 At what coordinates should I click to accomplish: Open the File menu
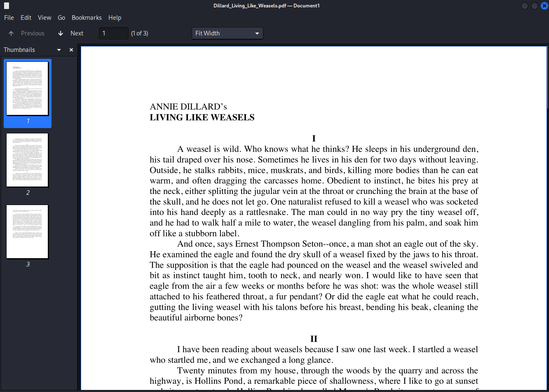(x=9, y=18)
